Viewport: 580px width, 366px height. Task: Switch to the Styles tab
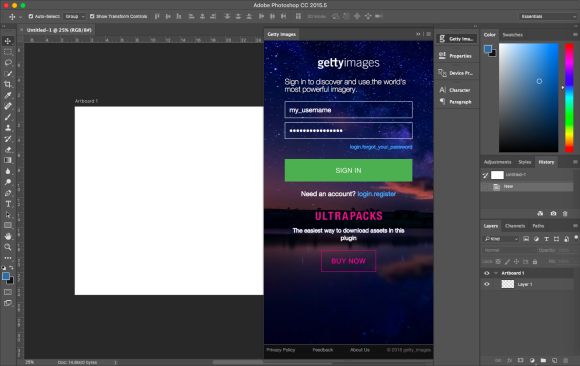525,162
